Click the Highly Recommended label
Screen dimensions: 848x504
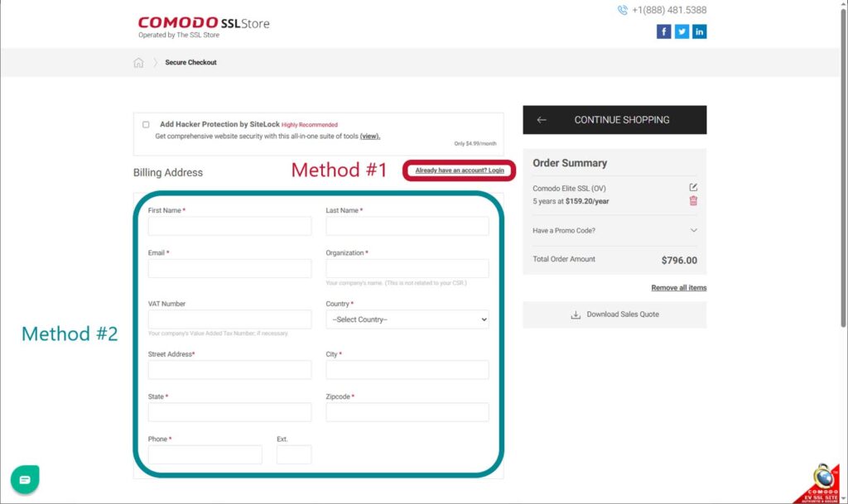pyautogui.click(x=310, y=125)
